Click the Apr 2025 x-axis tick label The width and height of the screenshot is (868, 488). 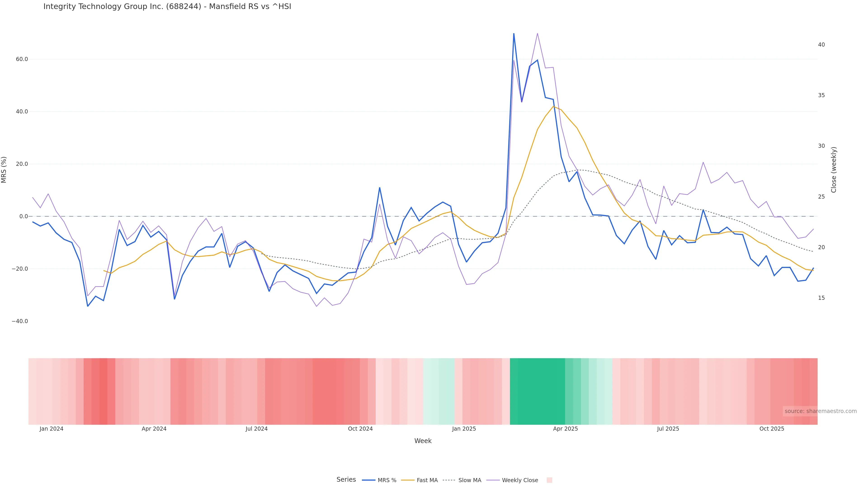click(x=565, y=429)
